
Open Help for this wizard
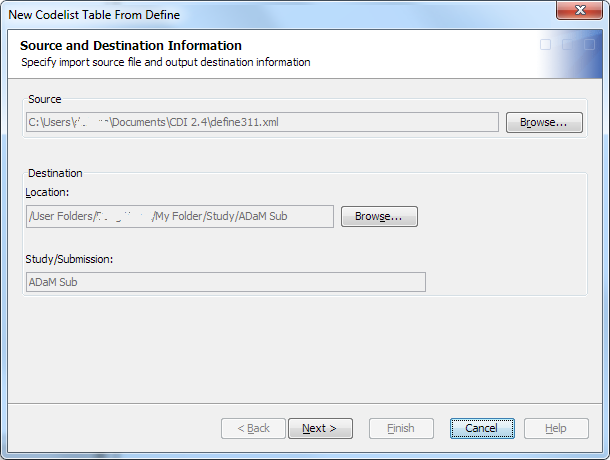pos(555,428)
